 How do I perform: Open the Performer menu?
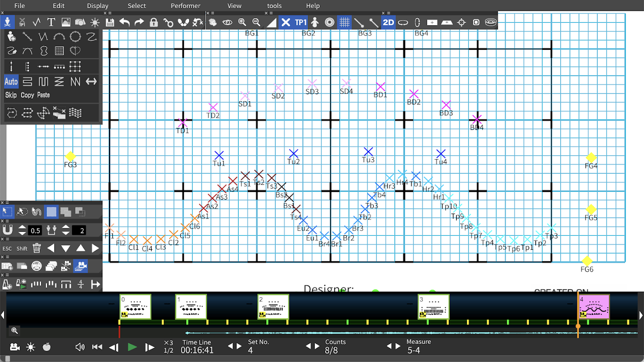pyautogui.click(x=185, y=6)
